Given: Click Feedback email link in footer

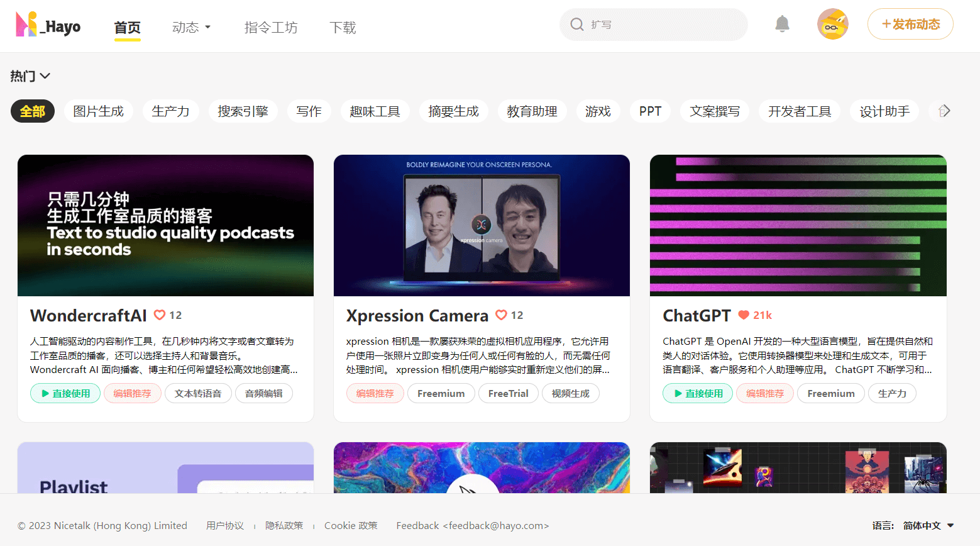Looking at the screenshot, I should 473,525.
